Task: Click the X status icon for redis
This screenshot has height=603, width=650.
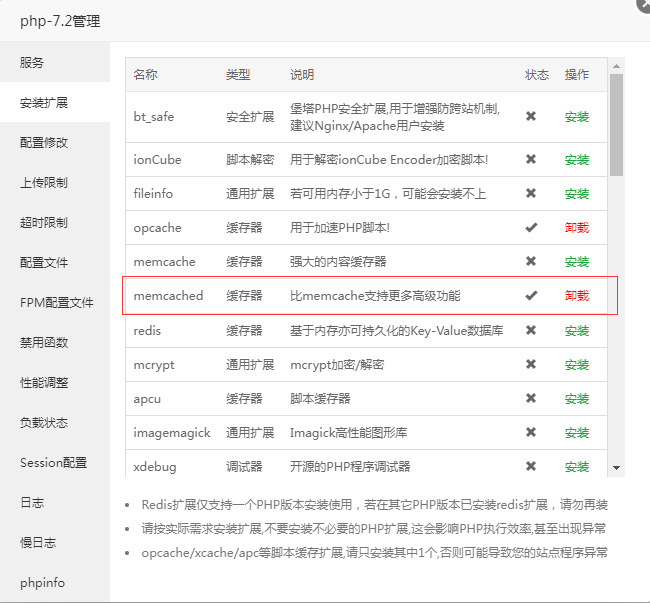Action: (x=531, y=330)
